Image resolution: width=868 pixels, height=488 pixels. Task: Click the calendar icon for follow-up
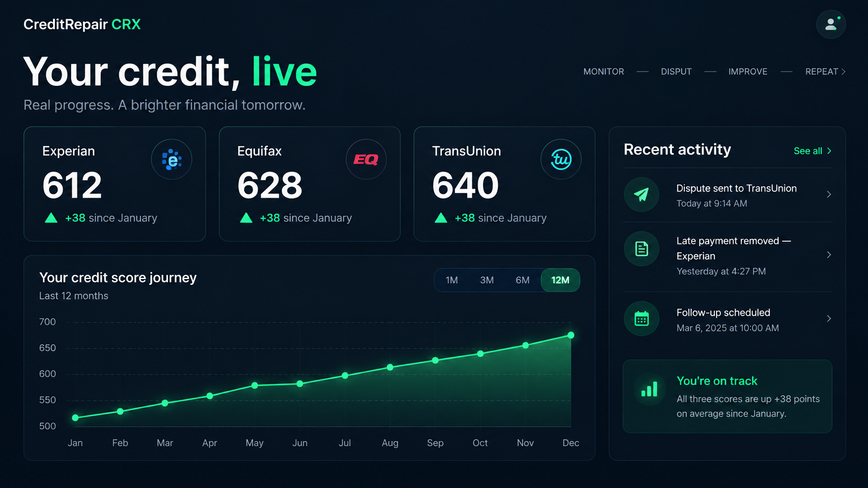click(641, 319)
